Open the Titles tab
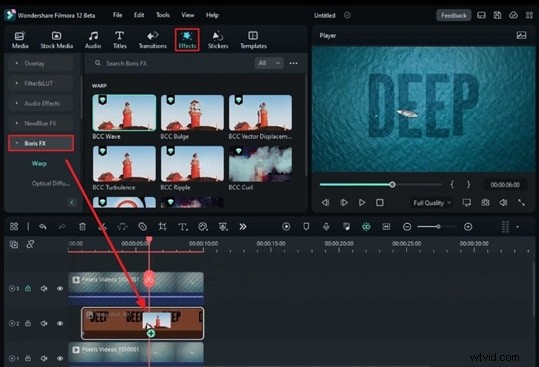The width and height of the screenshot is (539, 367). (x=120, y=40)
